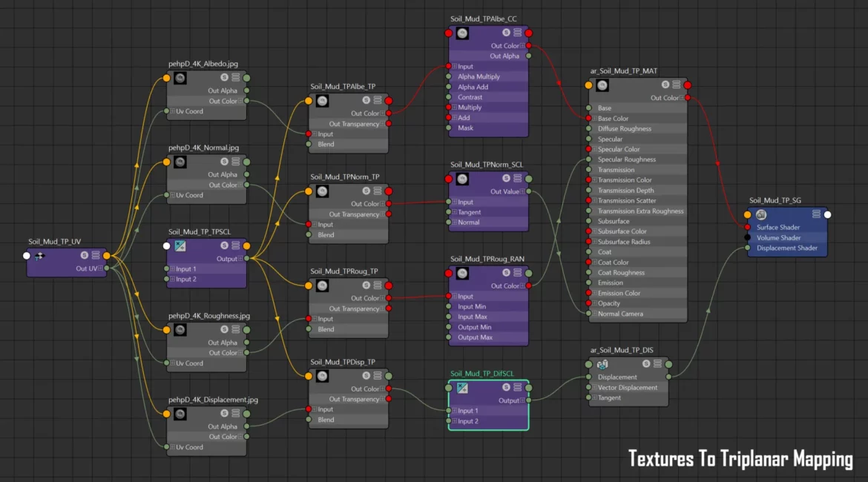Click the pehpD_4K_Albedo.jpg texture swatch icon

coord(180,78)
